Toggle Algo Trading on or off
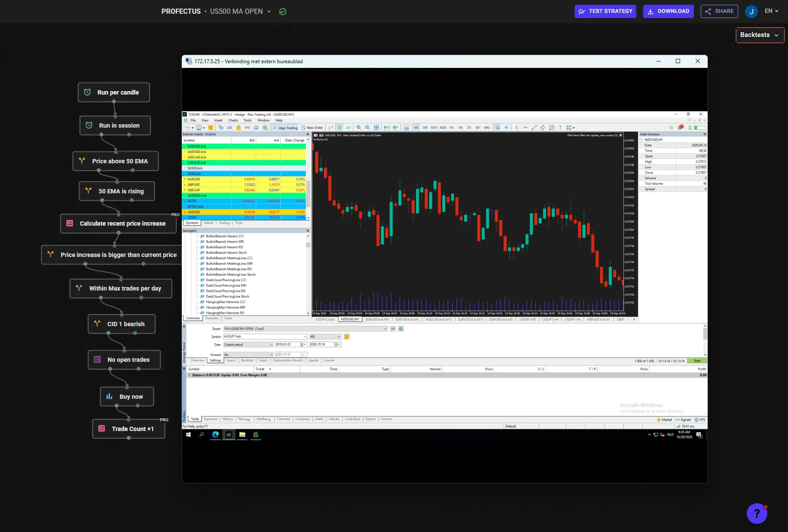Viewport: 788px width, 532px height. pyautogui.click(x=285, y=128)
